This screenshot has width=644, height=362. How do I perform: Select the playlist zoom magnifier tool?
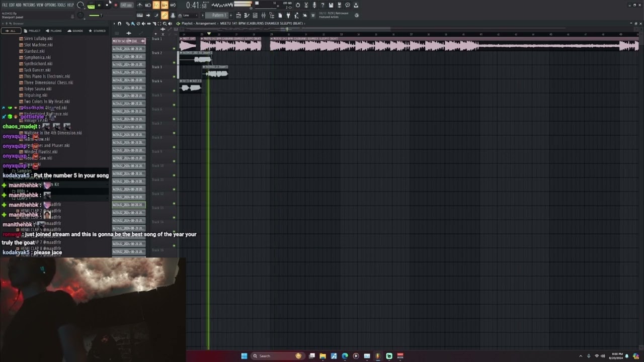[165, 24]
